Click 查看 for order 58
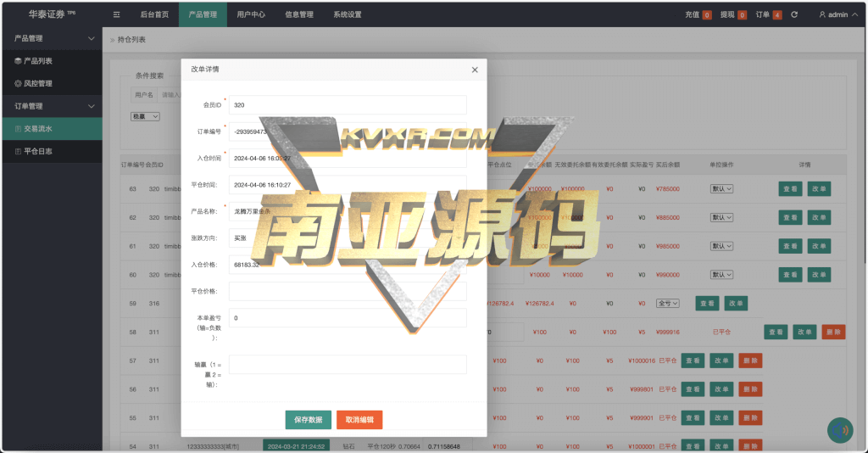The image size is (868, 453). (776, 333)
